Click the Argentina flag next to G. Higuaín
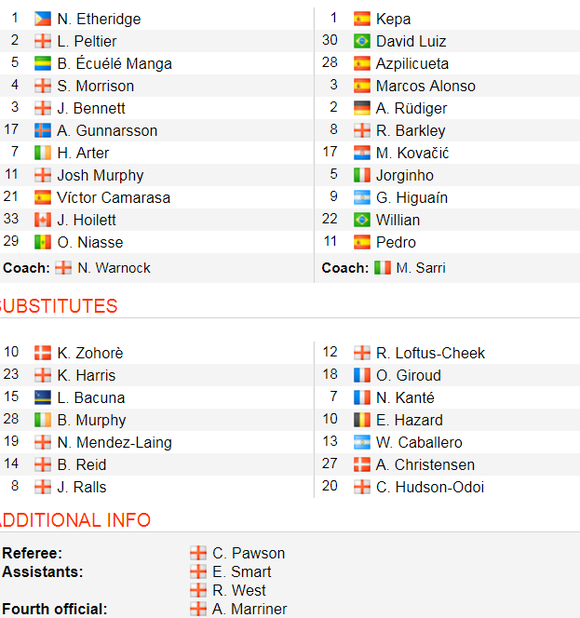This screenshot has width=580, height=618. click(x=362, y=197)
